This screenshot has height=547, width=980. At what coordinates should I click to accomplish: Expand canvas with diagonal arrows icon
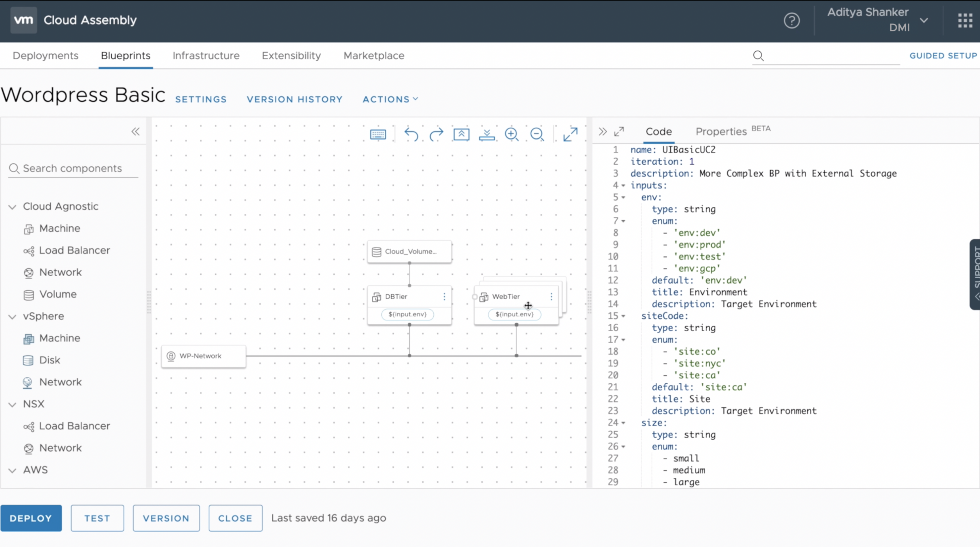coord(570,134)
